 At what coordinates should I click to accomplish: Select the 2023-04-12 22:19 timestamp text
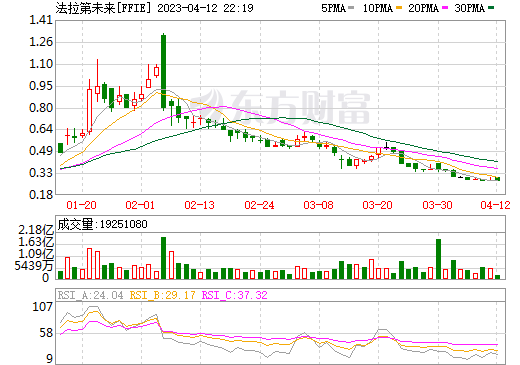(205, 8)
